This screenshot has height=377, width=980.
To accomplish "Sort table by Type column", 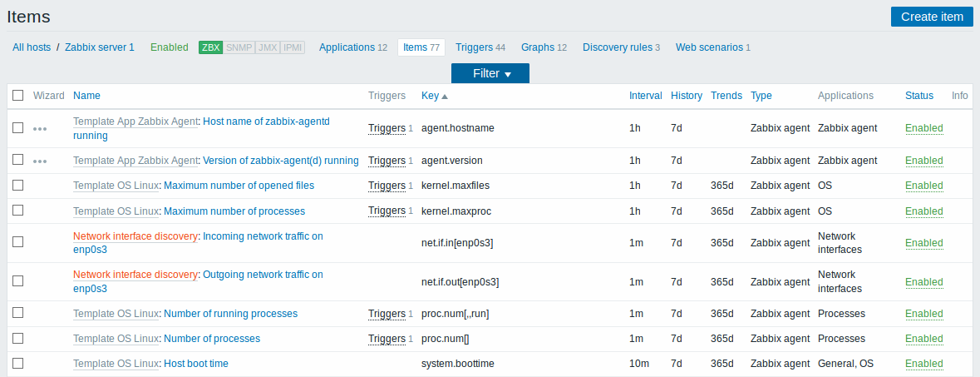I will (761, 96).
